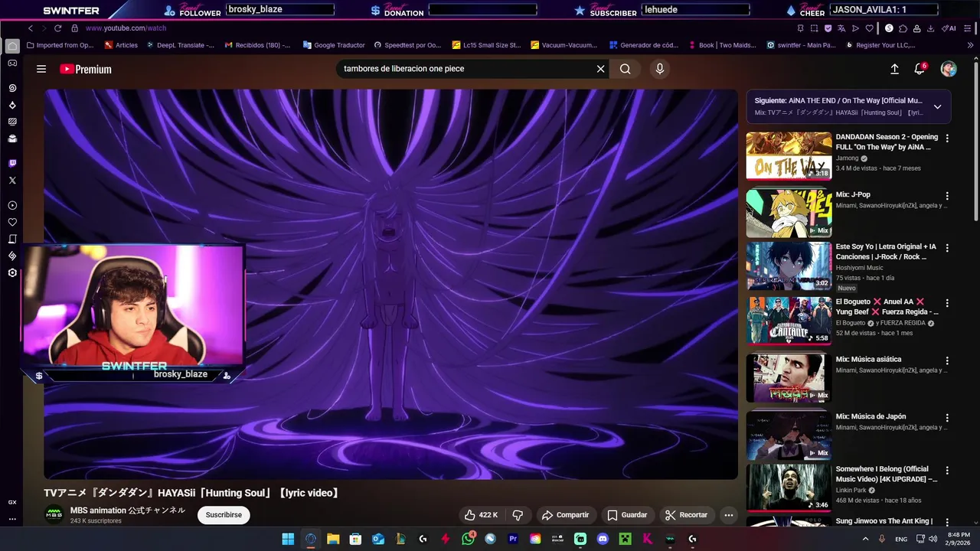Go back to previous page

(31, 28)
